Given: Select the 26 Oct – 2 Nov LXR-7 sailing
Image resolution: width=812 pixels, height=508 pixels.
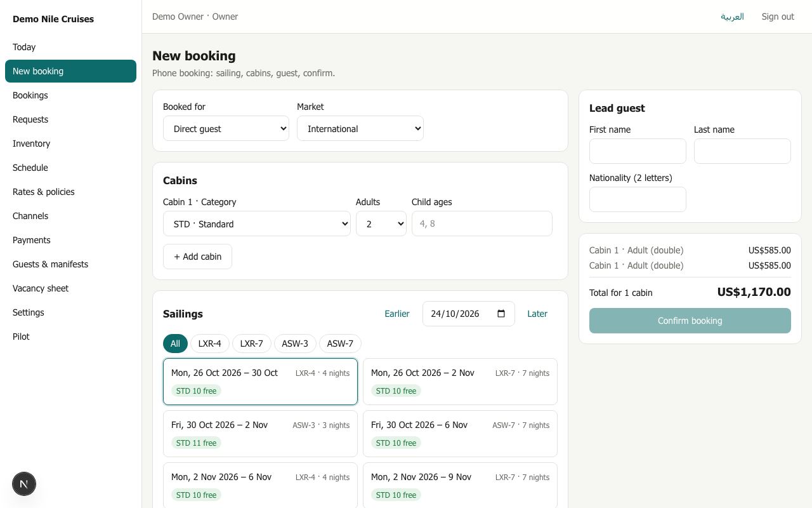Looking at the screenshot, I should coord(460,382).
